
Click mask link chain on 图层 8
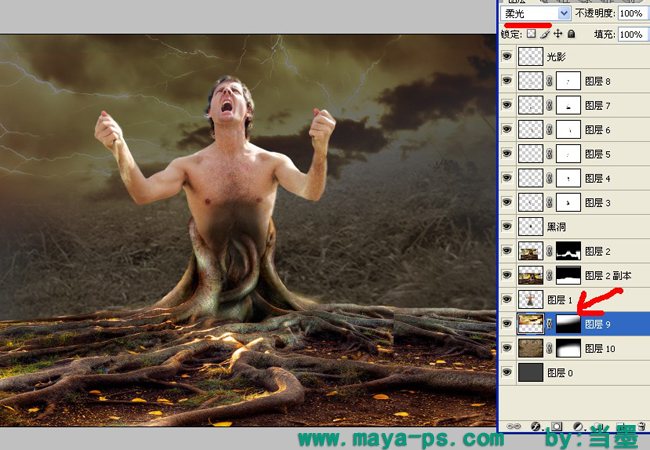(549, 81)
